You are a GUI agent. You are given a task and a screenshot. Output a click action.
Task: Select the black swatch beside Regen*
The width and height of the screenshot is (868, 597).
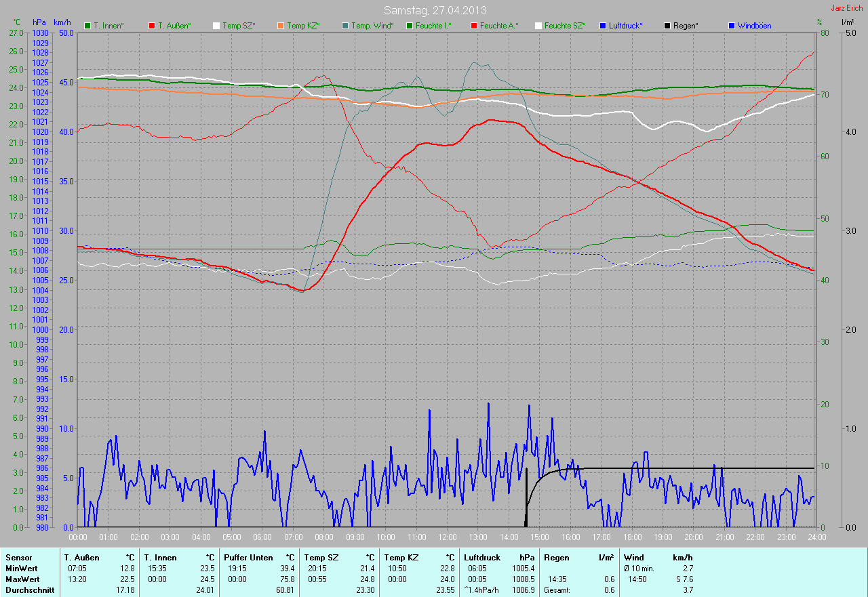pos(667,26)
